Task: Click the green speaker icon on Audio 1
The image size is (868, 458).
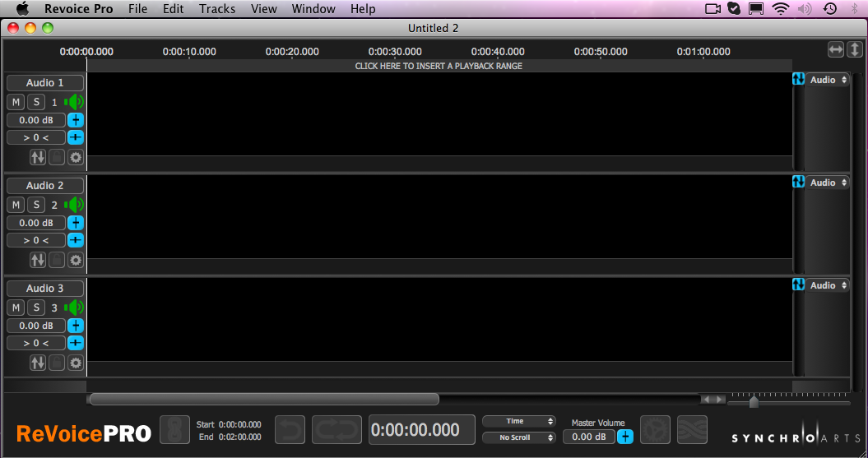Action: 76,102
